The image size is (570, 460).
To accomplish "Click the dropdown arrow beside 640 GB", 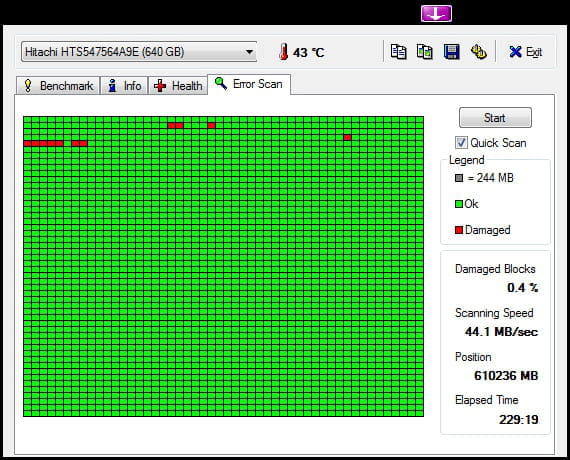I will tap(249, 52).
